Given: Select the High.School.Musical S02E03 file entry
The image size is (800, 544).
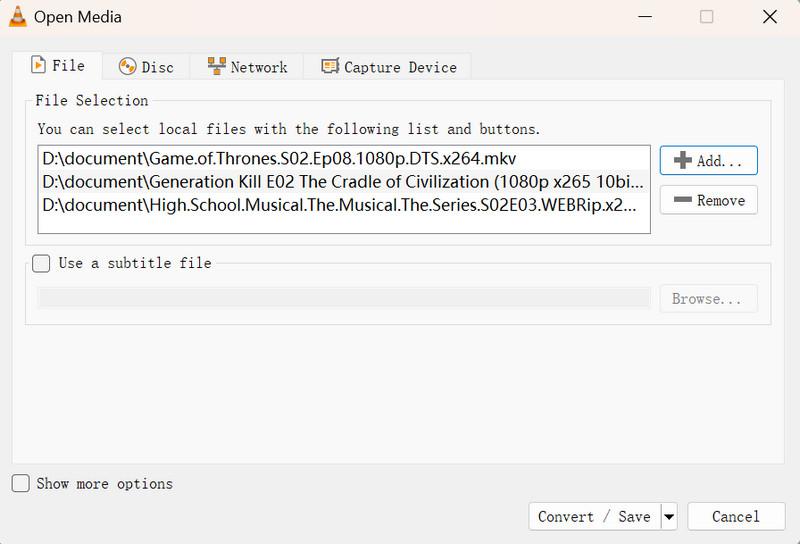Looking at the screenshot, I should pos(344,205).
